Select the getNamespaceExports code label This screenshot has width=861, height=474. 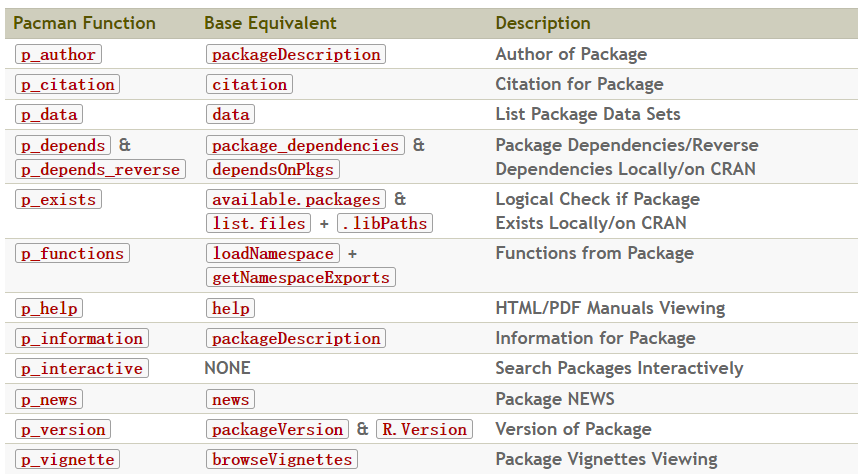(x=301, y=277)
